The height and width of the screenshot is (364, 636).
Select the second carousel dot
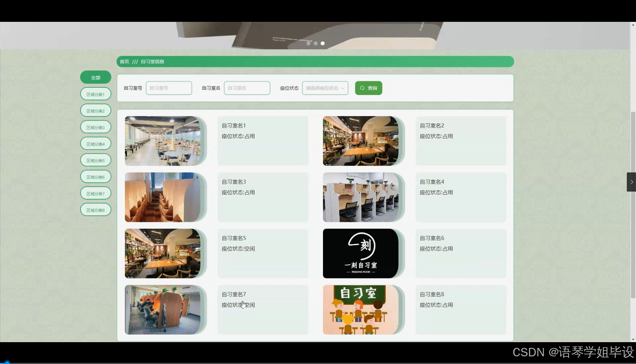[x=315, y=43]
